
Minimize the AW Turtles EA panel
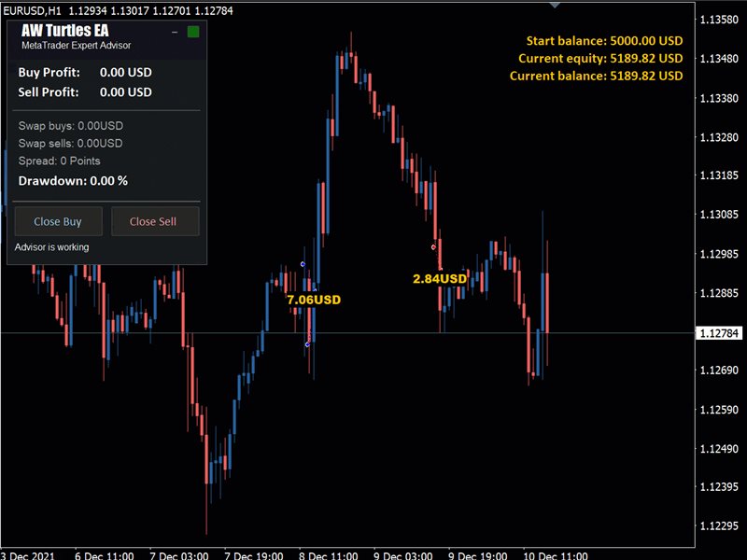tap(175, 33)
